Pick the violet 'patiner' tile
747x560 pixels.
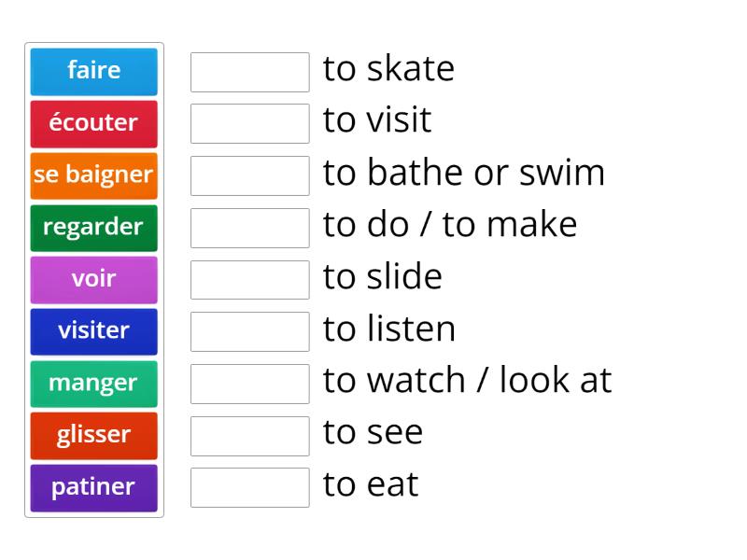93,487
